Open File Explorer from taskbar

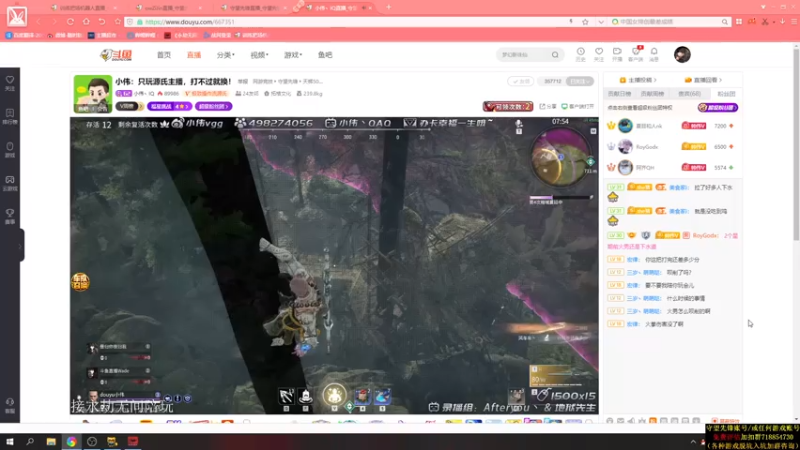51,442
